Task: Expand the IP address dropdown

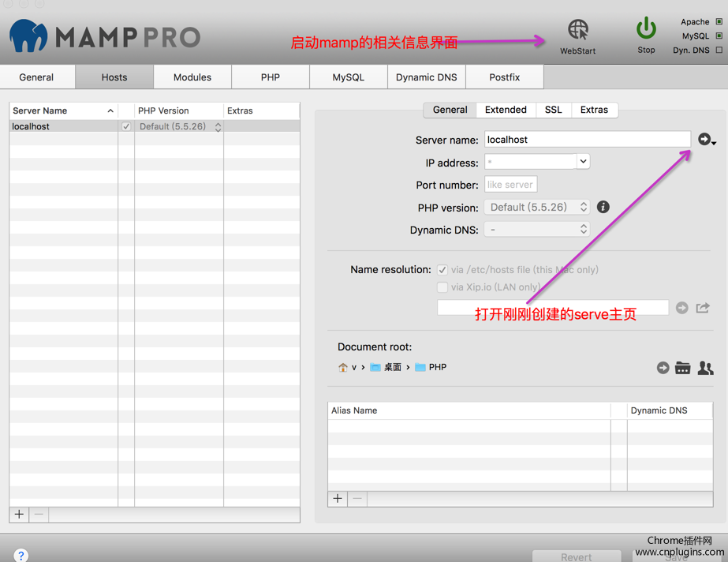Action: coord(583,162)
